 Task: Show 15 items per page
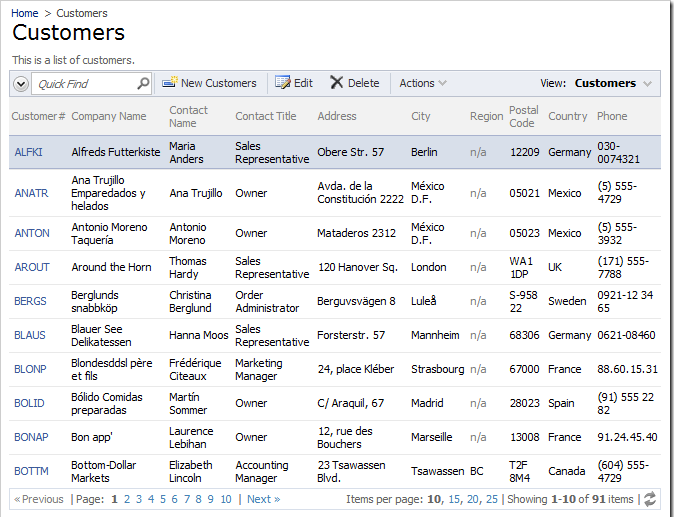click(455, 499)
